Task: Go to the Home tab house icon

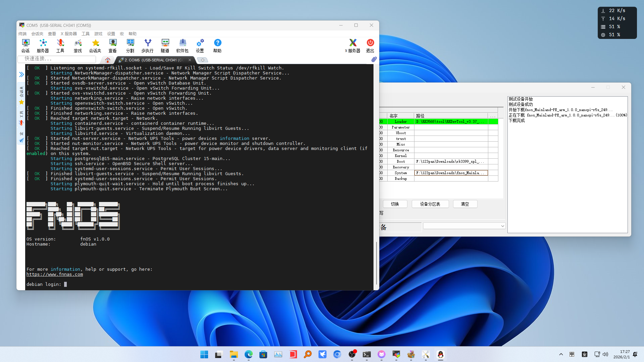Action: 107,60
